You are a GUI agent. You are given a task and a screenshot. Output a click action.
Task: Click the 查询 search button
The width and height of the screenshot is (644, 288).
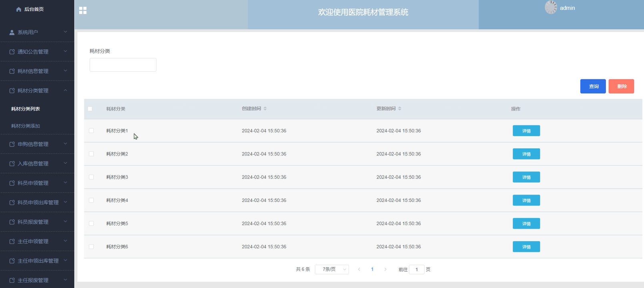593,87
